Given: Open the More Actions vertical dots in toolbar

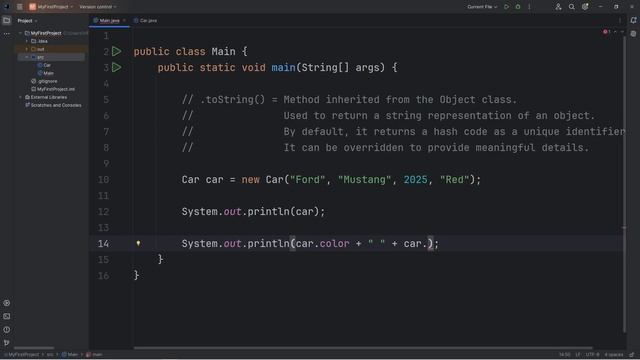Looking at the screenshot, I should point(529,7).
